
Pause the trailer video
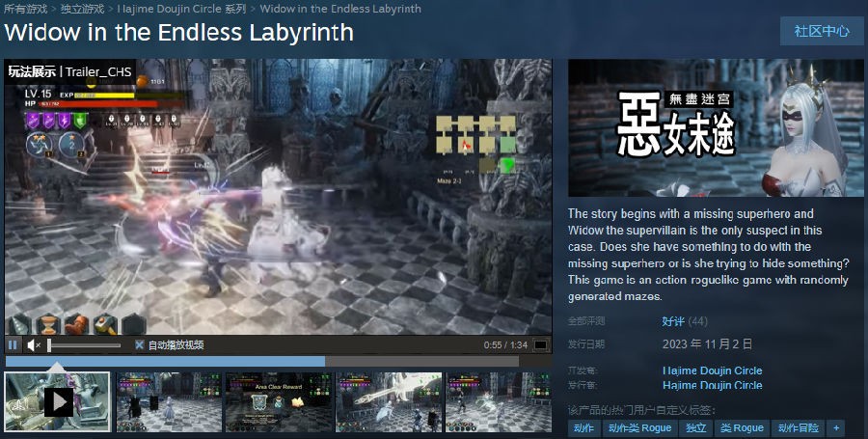[13, 344]
